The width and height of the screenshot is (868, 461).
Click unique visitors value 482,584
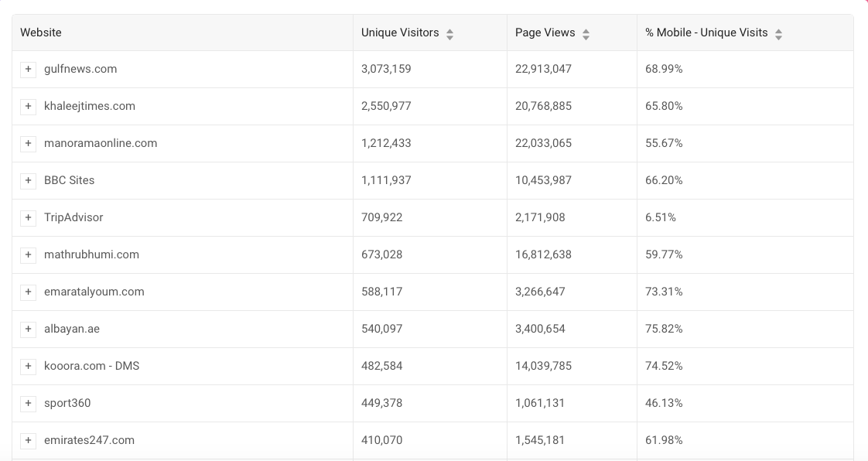[x=382, y=366]
